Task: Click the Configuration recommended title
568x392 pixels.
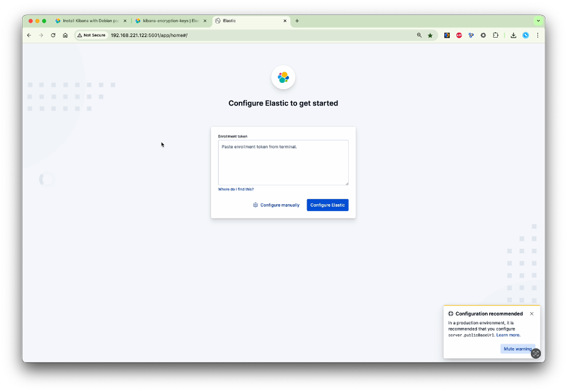Action: [x=489, y=313]
